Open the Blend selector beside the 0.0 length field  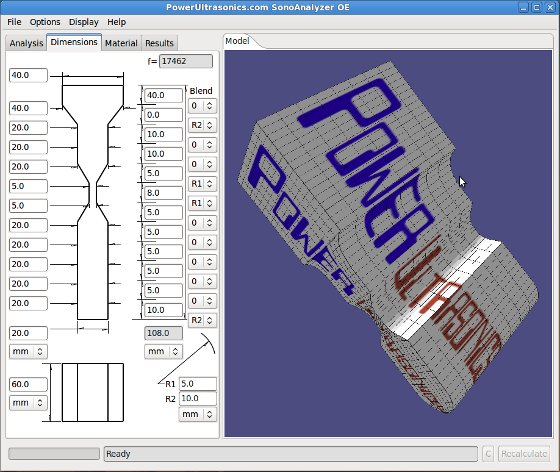click(202, 125)
